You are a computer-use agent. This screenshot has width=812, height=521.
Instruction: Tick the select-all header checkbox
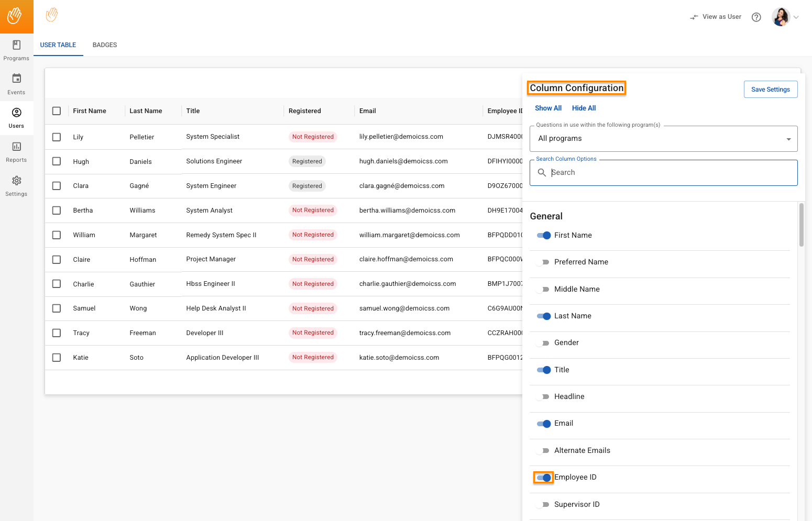tap(57, 111)
